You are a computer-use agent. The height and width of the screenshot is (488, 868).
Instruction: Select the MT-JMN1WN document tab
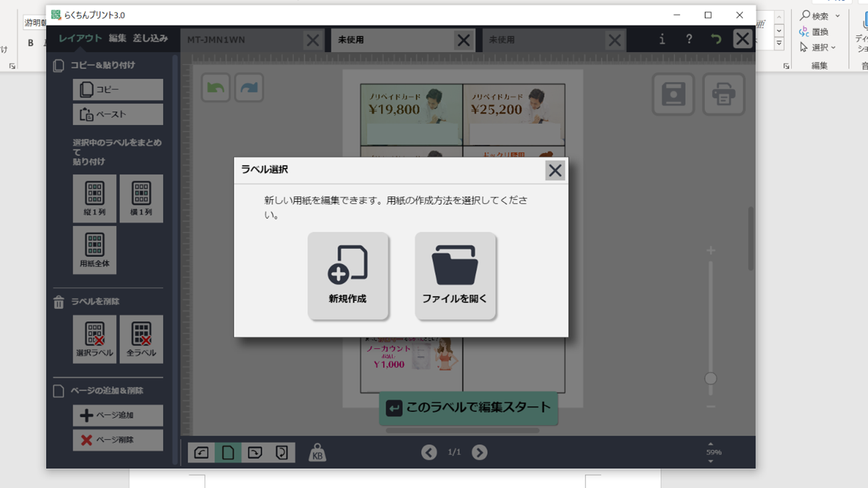(x=241, y=40)
